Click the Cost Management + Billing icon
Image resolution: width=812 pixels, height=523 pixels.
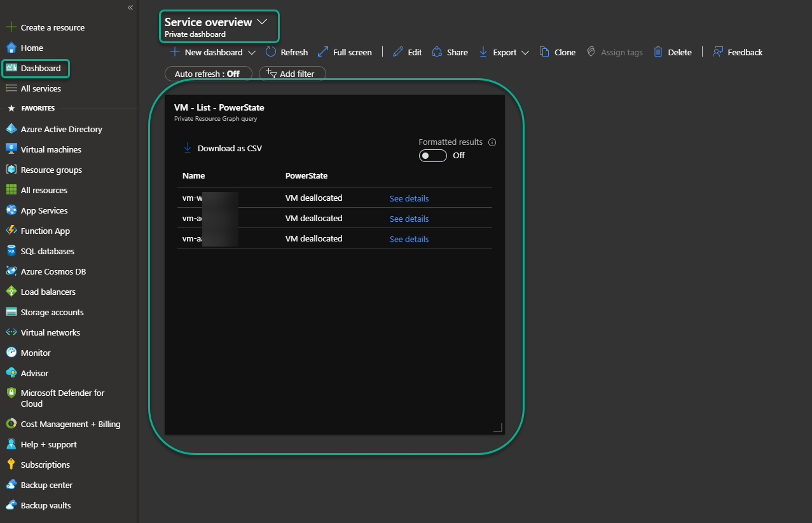pos(11,424)
